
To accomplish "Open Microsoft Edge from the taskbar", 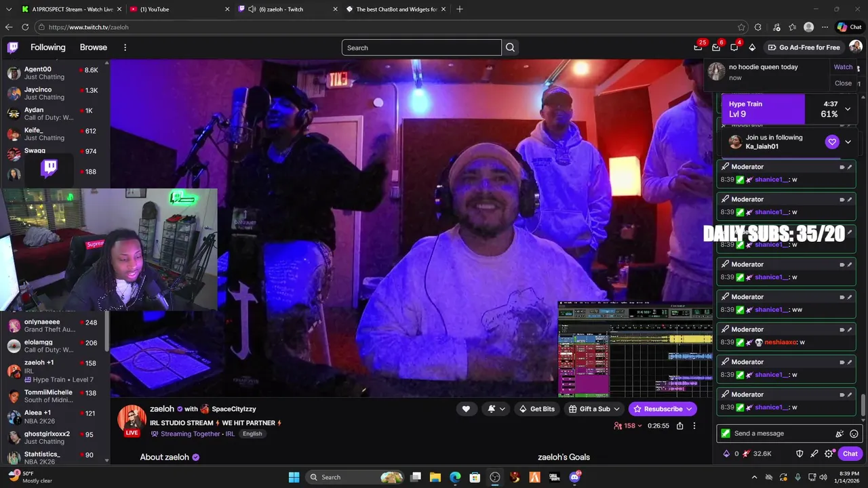I will tap(455, 477).
